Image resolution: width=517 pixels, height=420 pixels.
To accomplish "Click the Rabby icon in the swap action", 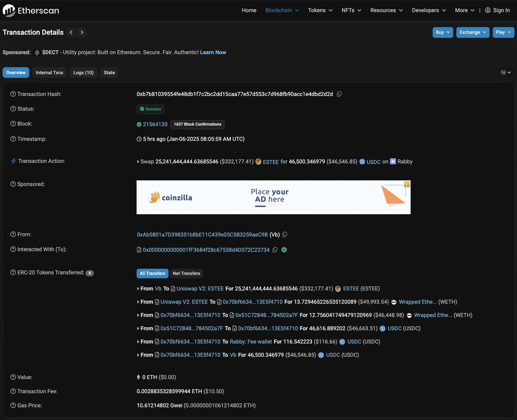I will [x=393, y=162].
